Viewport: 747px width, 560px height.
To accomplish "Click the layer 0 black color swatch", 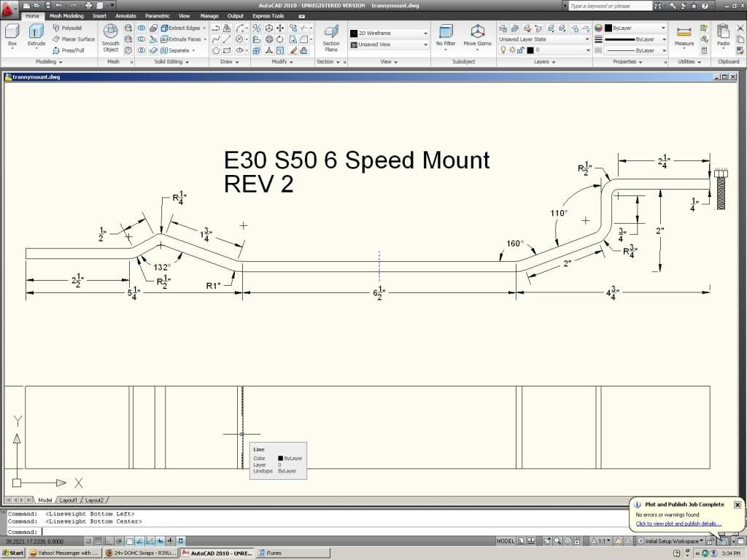I will tap(530, 50).
